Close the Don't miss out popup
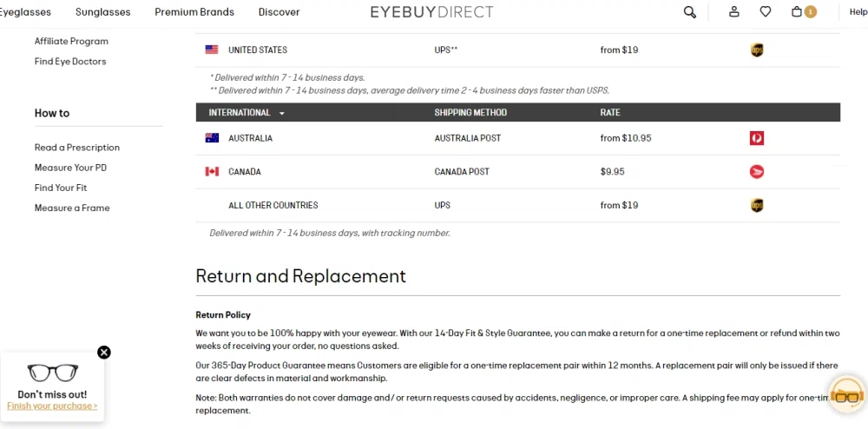This screenshot has width=868, height=429. pyautogui.click(x=104, y=353)
